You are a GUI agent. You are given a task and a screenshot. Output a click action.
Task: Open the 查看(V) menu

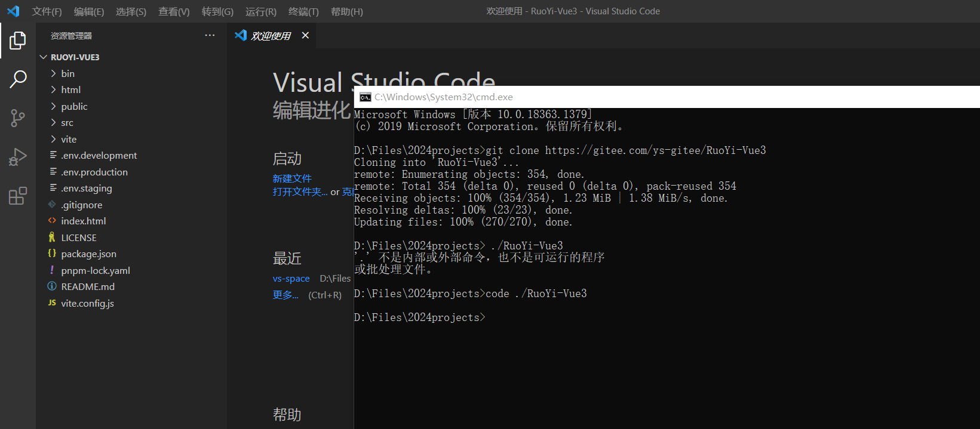(x=174, y=11)
